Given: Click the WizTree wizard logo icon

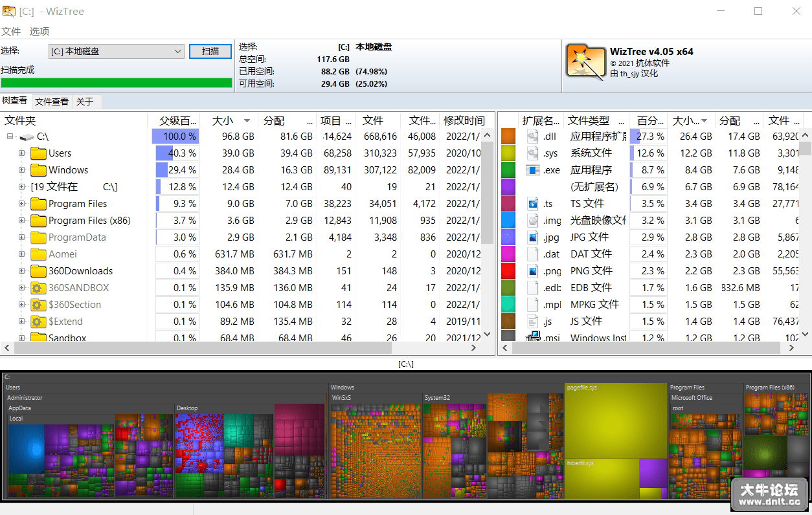Looking at the screenshot, I should coord(586,61).
